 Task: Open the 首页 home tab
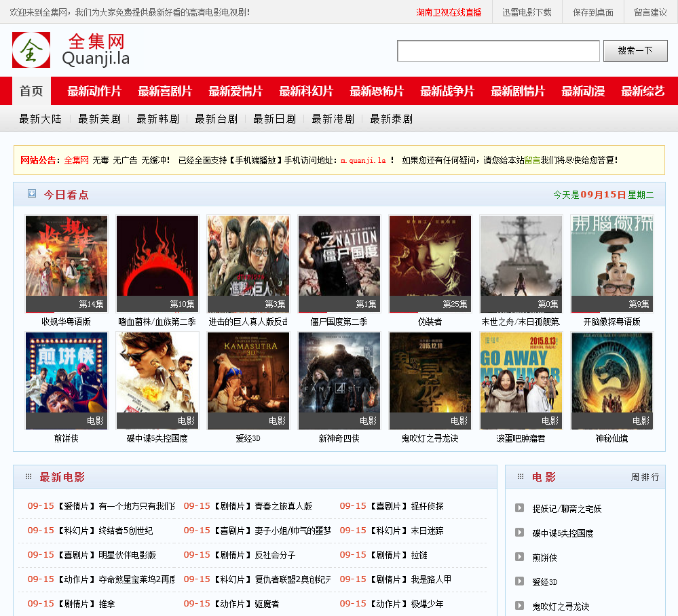(x=32, y=91)
